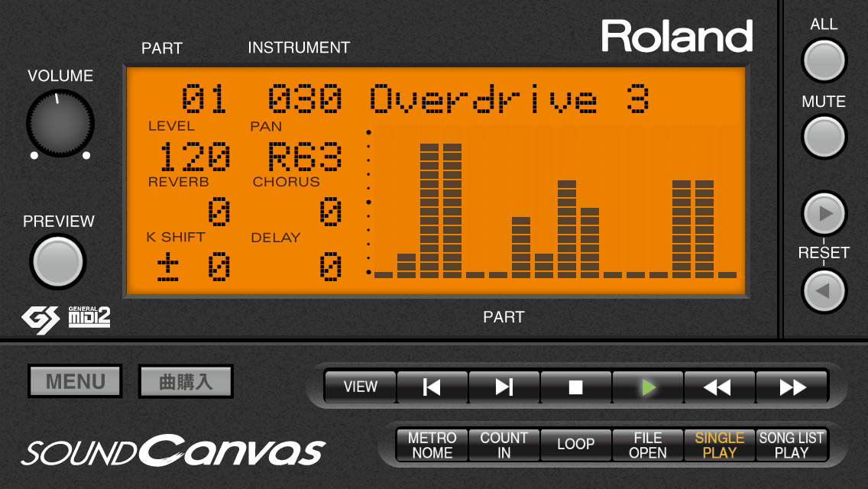The image size is (868, 489).
Task: Toggle the COUNT IN button
Action: tap(504, 445)
